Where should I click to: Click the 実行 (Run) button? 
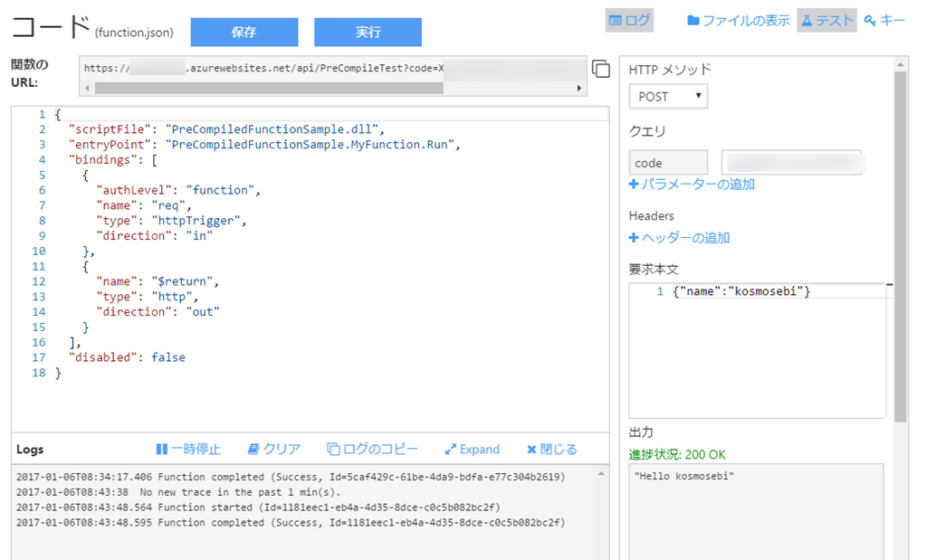pos(368,32)
